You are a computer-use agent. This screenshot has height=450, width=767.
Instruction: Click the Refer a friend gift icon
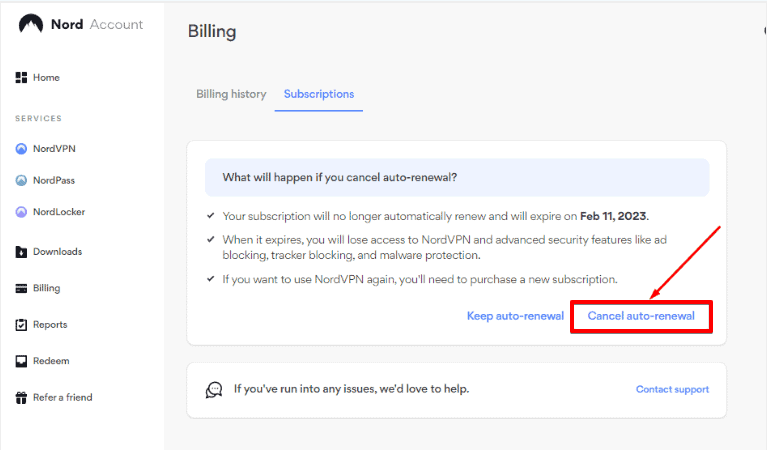point(21,398)
